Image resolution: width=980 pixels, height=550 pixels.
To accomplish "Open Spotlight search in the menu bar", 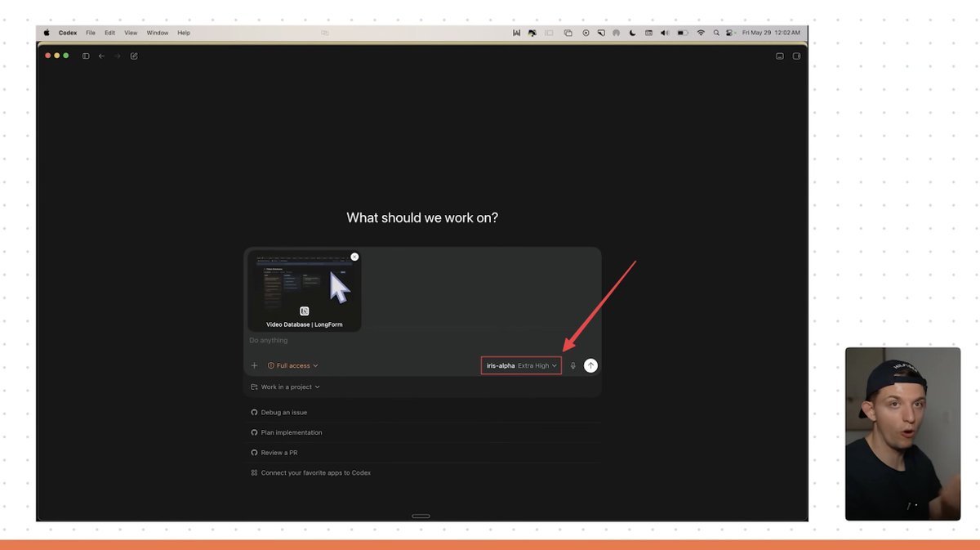I will click(x=716, y=33).
